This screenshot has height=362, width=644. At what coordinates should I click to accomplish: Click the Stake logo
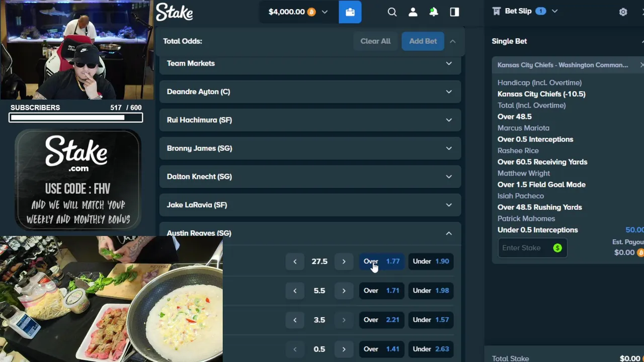click(174, 12)
